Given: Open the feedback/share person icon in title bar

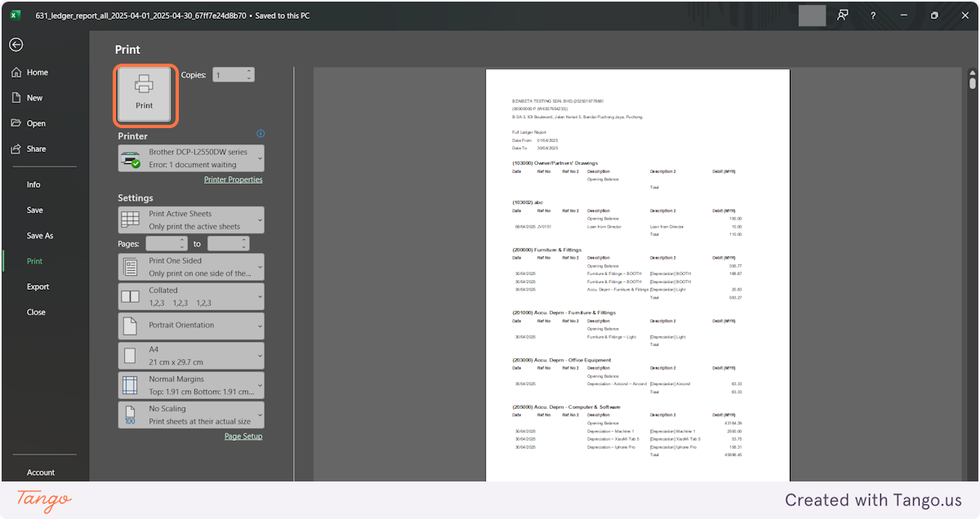Looking at the screenshot, I should (x=843, y=16).
